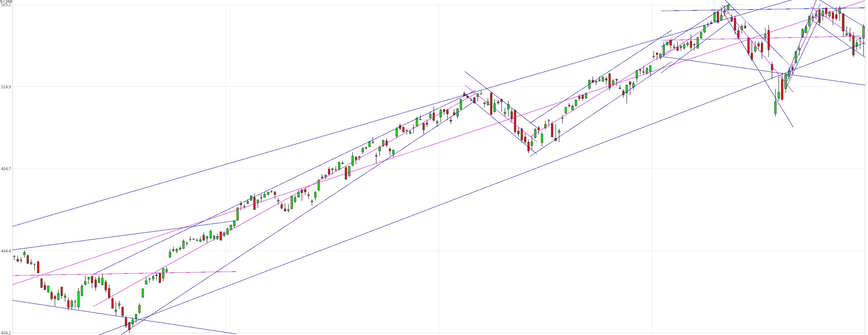
Task: Select the lowest red candle near 404.2
Action: [129, 327]
